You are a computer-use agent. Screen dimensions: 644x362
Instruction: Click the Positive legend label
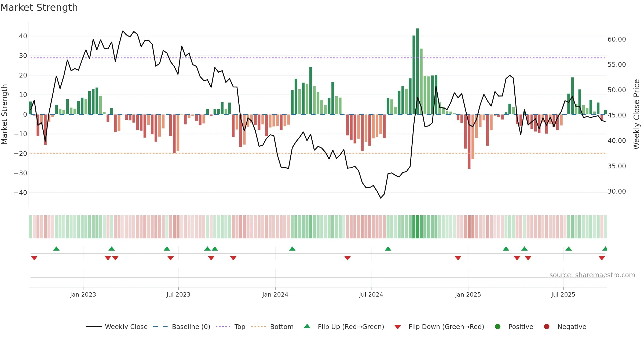pos(521,327)
